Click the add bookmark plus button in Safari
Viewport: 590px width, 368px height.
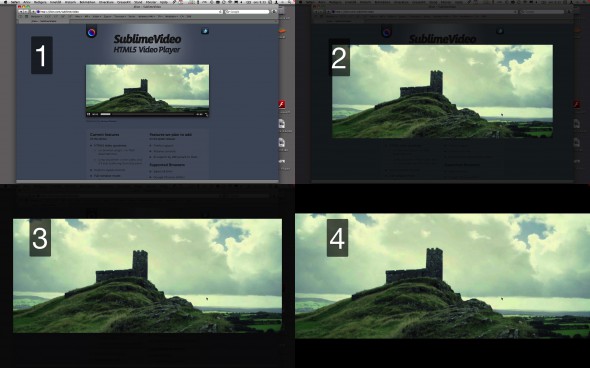(33, 12)
